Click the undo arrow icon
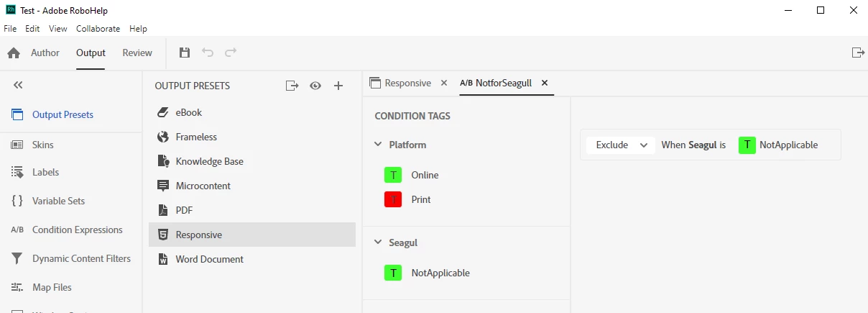Screen dimensions: 868x313 (208, 53)
